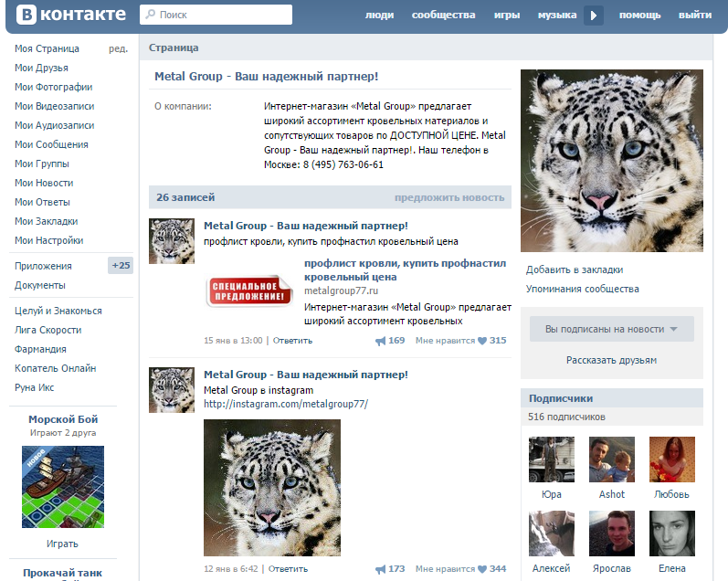728x581 pixels.
Task: Click Ответить on the 15 янв post
Action: point(292,341)
